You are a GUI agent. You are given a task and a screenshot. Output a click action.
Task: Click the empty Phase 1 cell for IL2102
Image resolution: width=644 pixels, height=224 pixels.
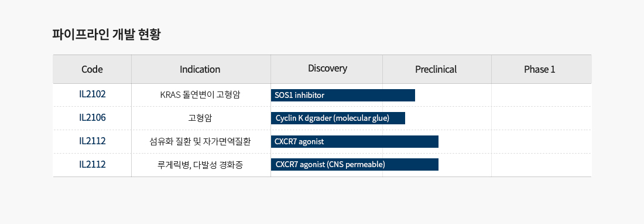click(x=542, y=95)
